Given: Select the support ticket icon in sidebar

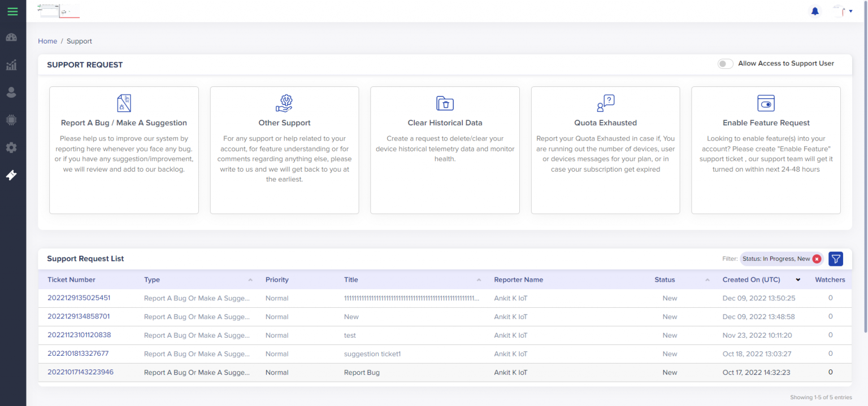Looking at the screenshot, I should (x=12, y=175).
